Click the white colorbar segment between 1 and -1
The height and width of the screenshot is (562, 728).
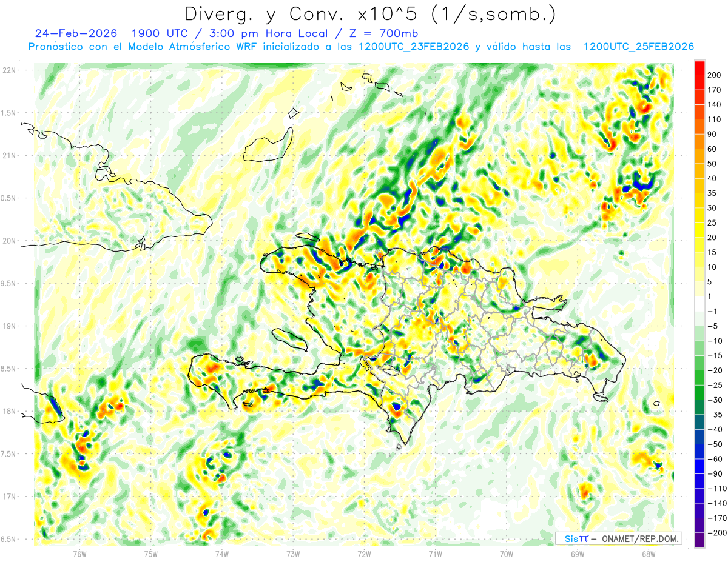[699, 304]
